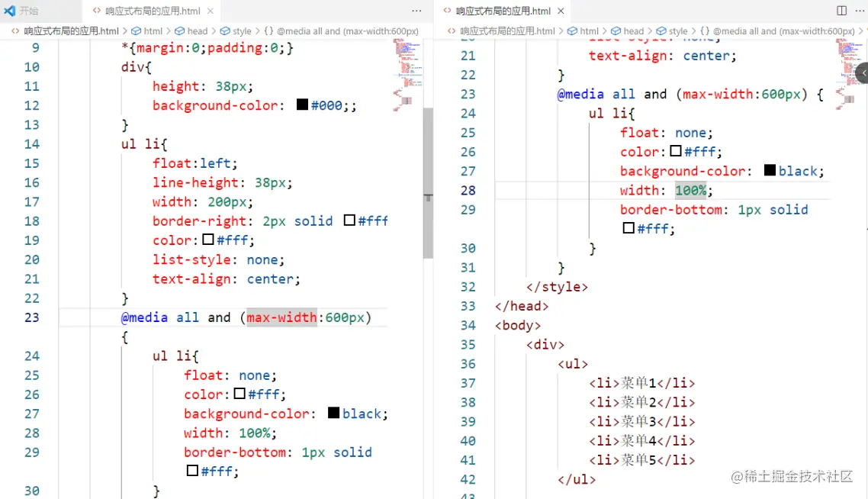Open the #fff border-bottom swatch in left editor
The width and height of the screenshot is (868, 499).
(193, 470)
